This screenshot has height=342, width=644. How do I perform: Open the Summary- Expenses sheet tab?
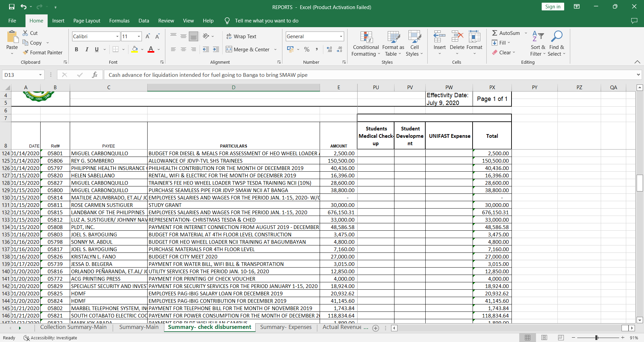(x=286, y=327)
